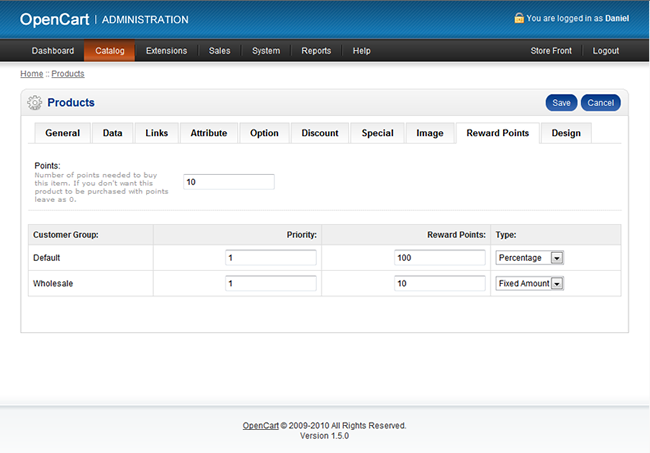Click the Wholesale Reward Points field

coord(439,283)
